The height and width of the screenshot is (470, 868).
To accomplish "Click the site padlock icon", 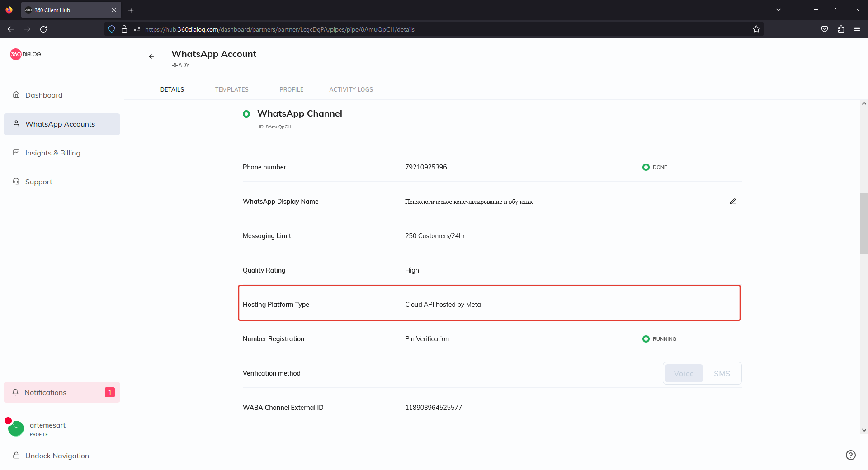I will coord(124,29).
